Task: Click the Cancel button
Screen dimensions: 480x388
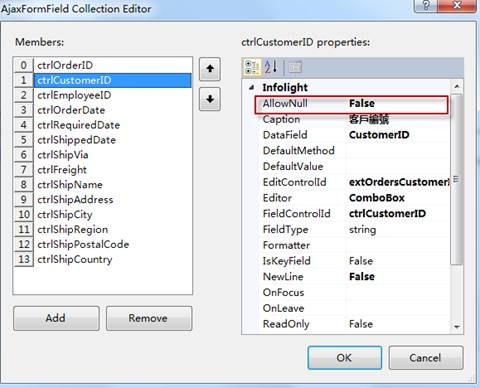Action: click(x=426, y=358)
